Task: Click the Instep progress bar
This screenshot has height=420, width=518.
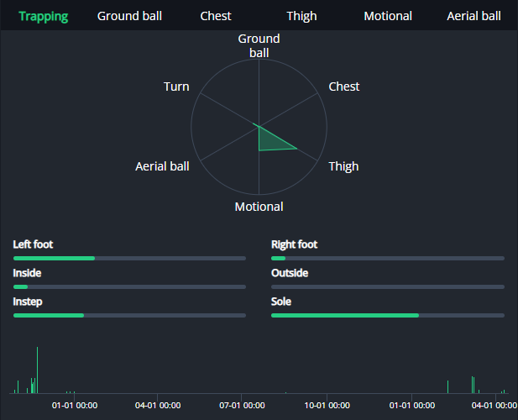Action: pyautogui.click(x=129, y=316)
